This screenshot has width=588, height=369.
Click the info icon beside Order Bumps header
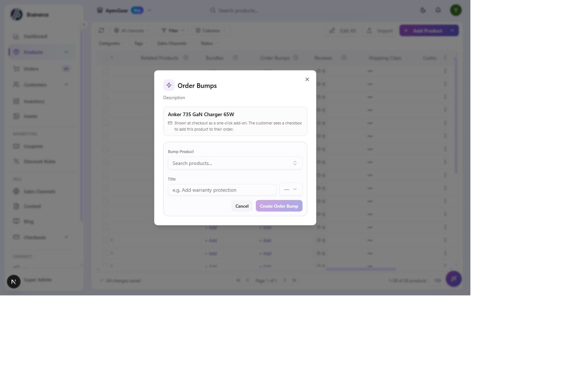[296, 58]
